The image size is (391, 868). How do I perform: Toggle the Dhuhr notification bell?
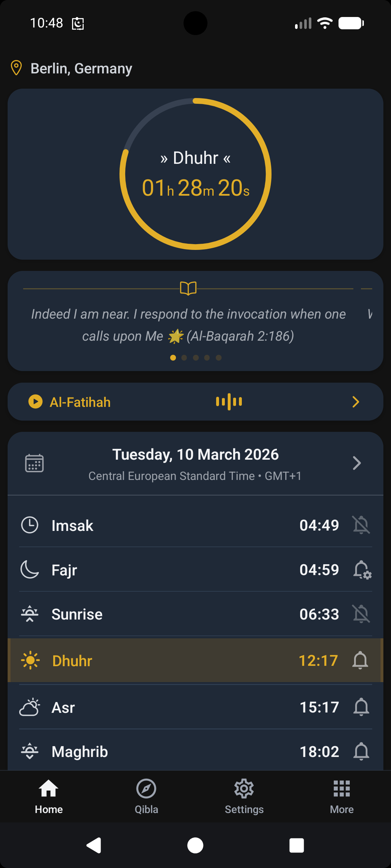[x=360, y=660]
